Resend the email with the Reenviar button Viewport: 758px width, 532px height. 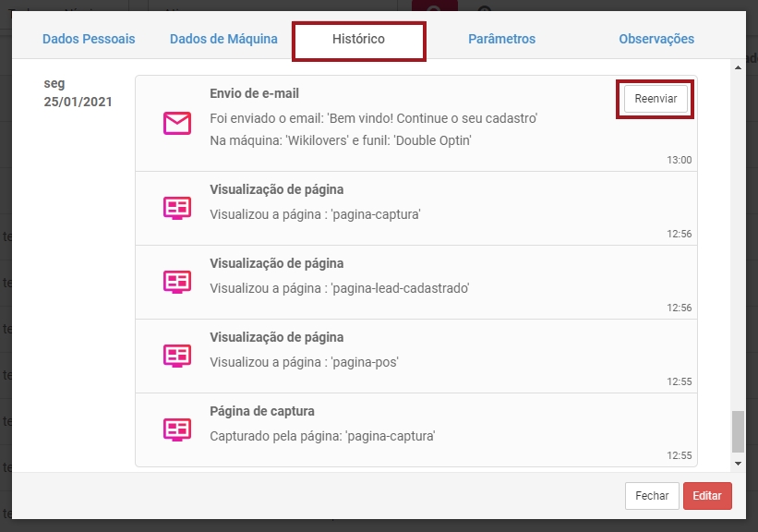(656, 99)
